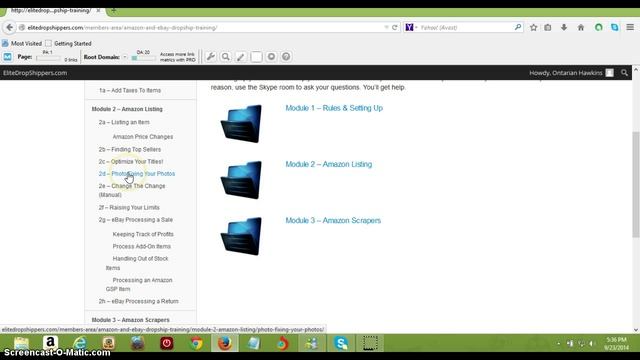This screenshot has height=360, width=640.
Task: Click the Module 2 folder thumbnail
Action: point(241,180)
